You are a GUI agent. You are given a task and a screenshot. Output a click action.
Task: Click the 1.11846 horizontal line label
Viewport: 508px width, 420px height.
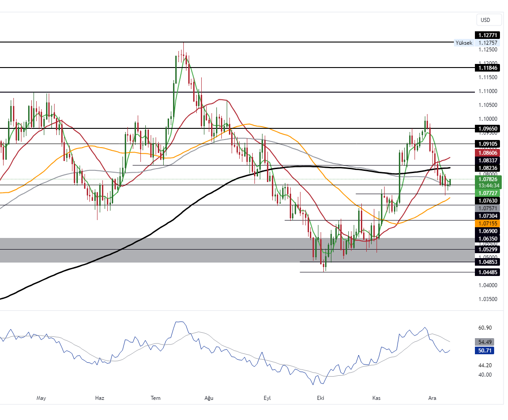coord(488,68)
